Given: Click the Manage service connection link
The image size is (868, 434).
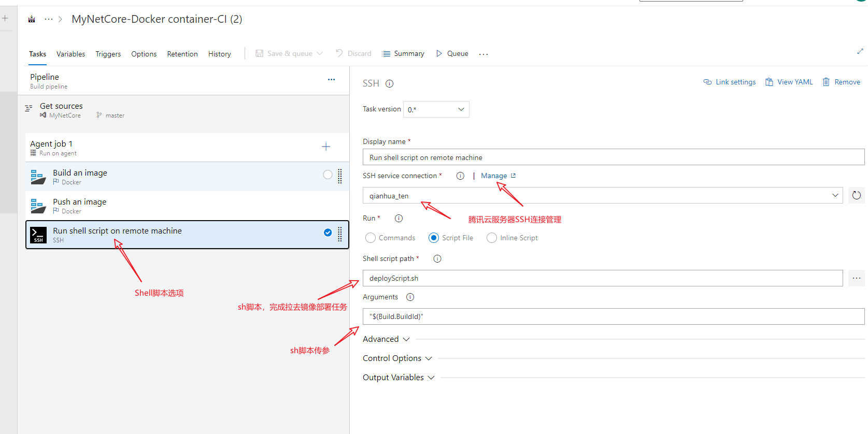Looking at the screenshot, I should pyautogui.click(x=494, y=176).
